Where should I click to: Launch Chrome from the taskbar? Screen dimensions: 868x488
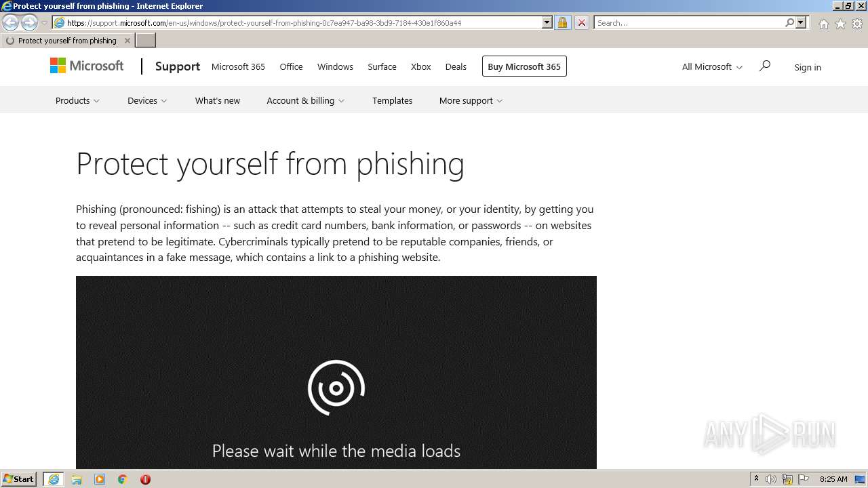pos(123,479)
